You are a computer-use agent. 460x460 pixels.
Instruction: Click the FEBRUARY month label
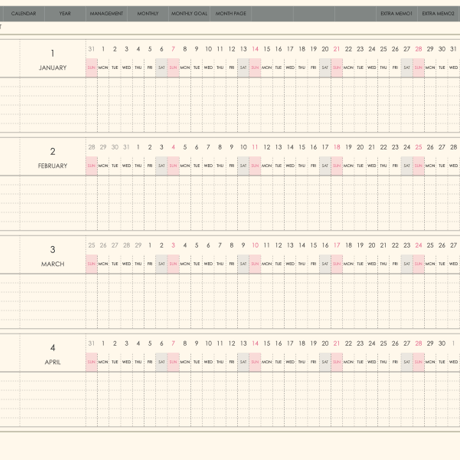coord(53,166)
